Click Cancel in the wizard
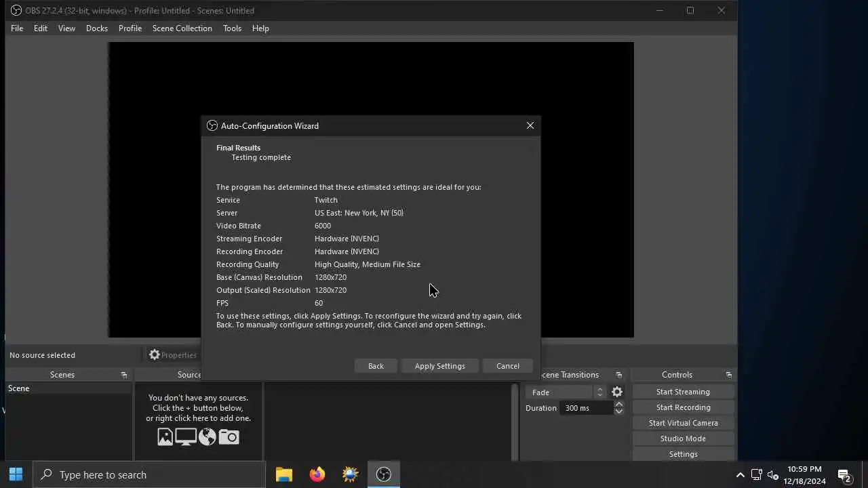Viewport: 868px width, 488px height. pos(508,366)
